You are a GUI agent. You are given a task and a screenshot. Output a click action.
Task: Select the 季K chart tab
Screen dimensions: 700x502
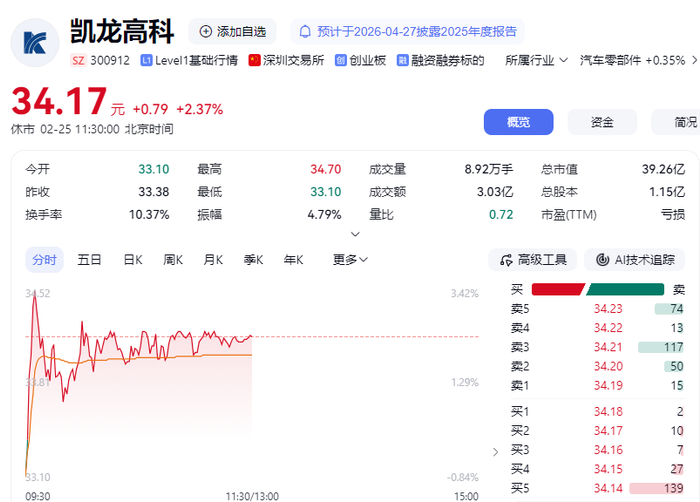click(253, 260)
